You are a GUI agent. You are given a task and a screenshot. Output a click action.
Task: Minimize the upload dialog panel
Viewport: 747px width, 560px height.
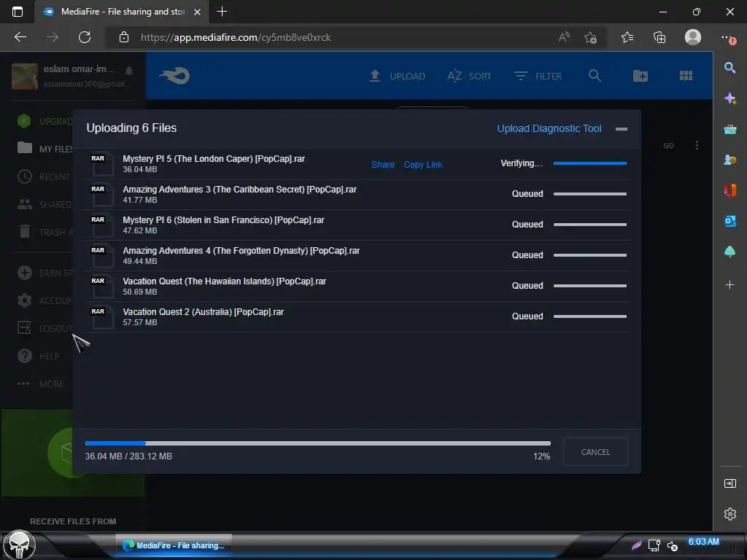622,128
